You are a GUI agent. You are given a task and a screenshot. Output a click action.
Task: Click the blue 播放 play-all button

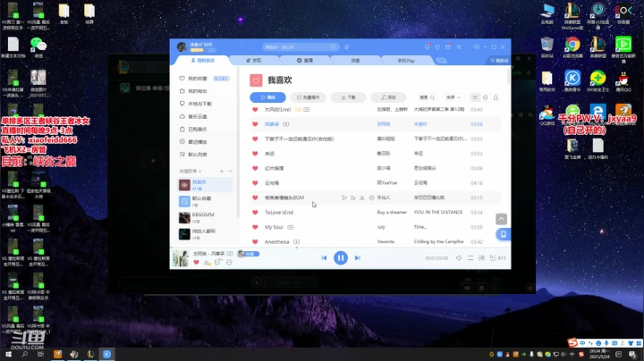(267, 97)
